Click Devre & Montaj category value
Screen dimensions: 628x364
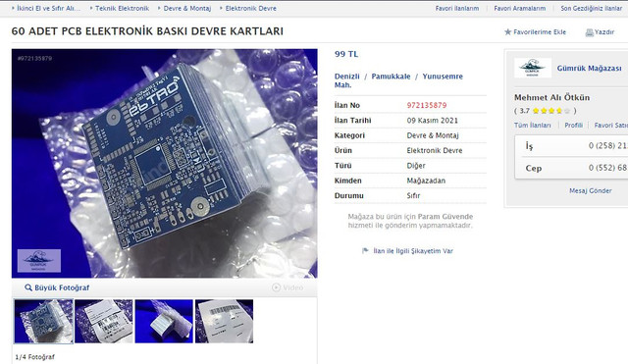point(433,135)
